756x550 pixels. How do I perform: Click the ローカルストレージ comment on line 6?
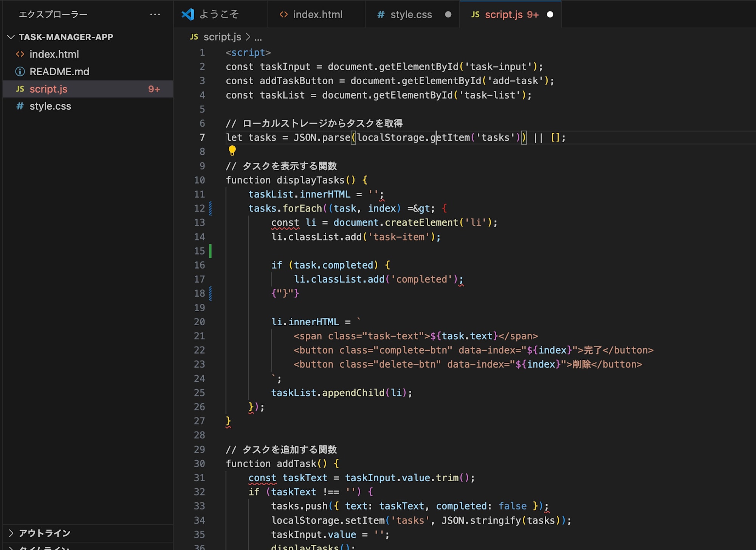[x=314, y=123]
